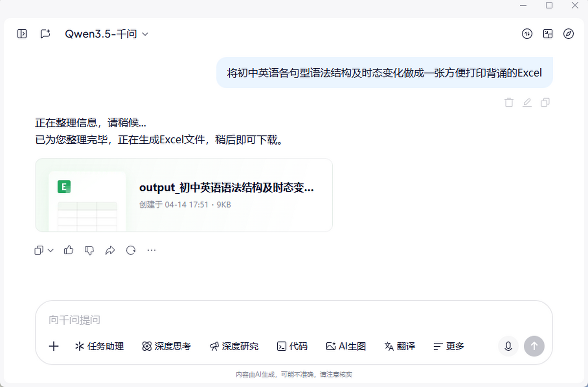Viewport: 588px width, 387px height.
Task: Edit the user message with pencil icon
Action: (527, 103)
